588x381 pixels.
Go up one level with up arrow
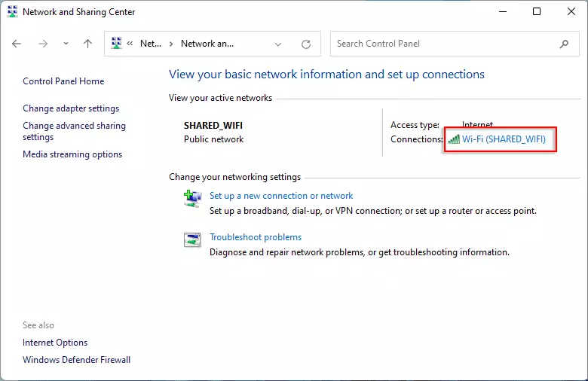point(87,44)
